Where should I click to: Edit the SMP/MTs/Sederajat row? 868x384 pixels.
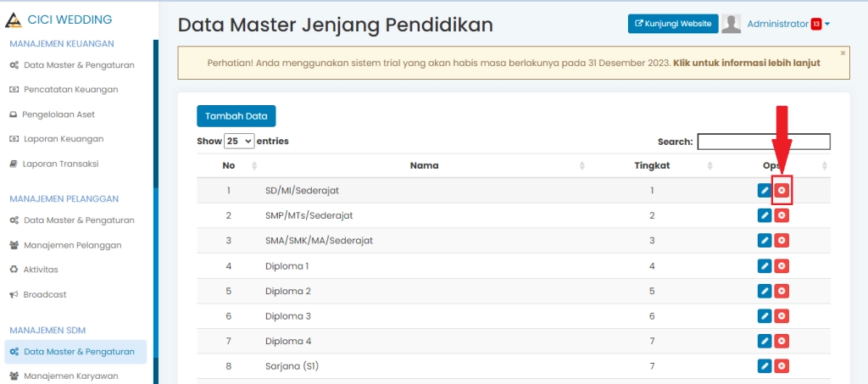(765, 215)
